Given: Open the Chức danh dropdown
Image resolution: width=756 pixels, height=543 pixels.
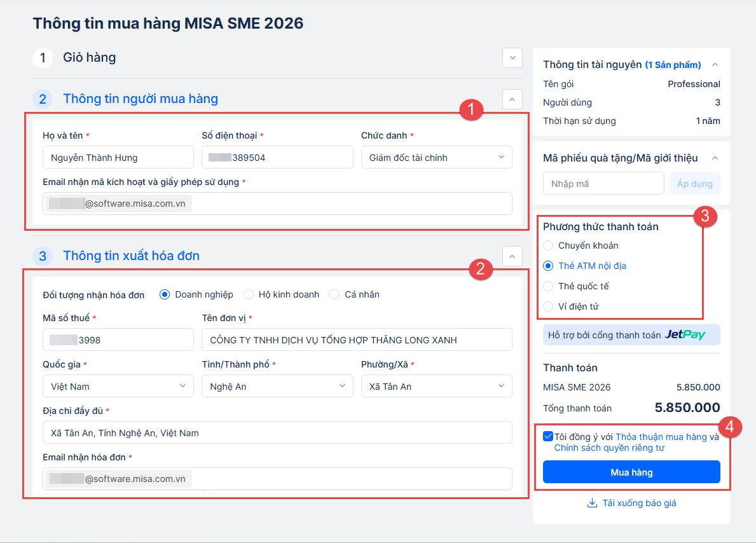Looking at the screenshot, I should pos(436,158).
